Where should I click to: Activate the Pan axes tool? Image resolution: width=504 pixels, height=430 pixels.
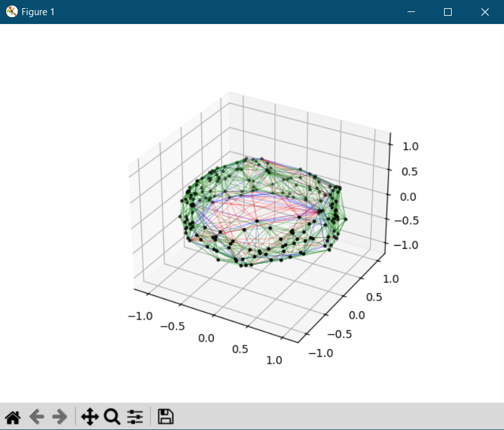90,417
